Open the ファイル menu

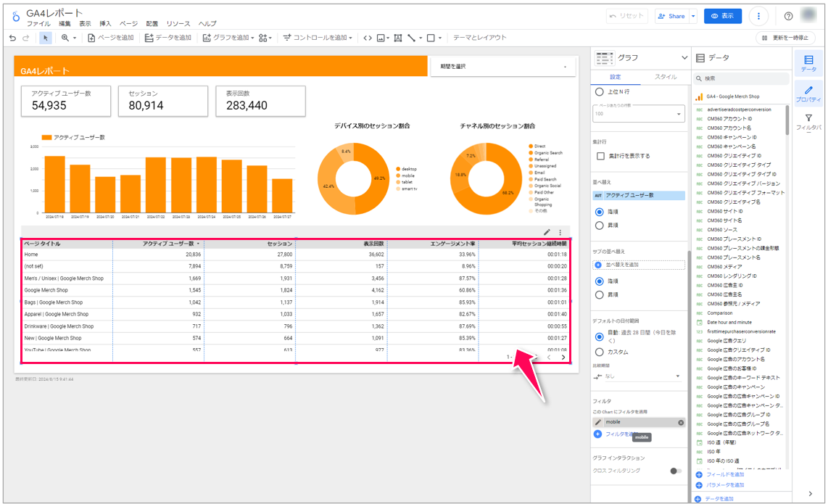point(38,24)
